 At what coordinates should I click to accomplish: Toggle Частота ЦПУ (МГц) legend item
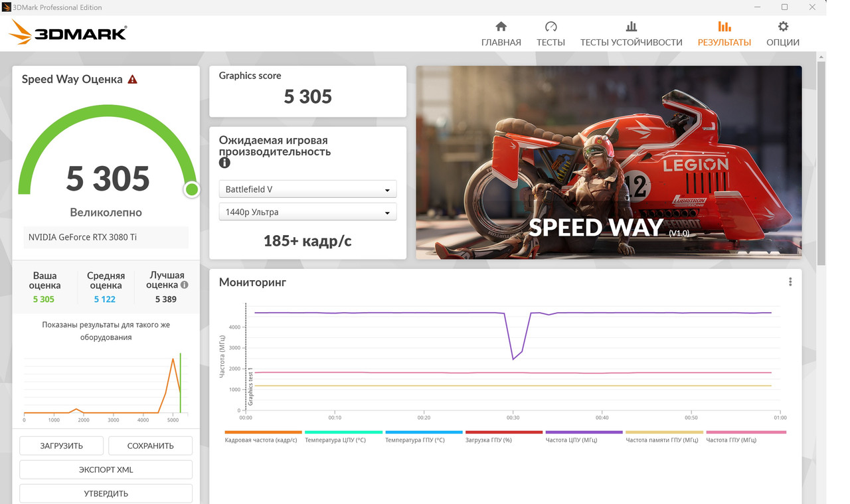tap(584, 436)
